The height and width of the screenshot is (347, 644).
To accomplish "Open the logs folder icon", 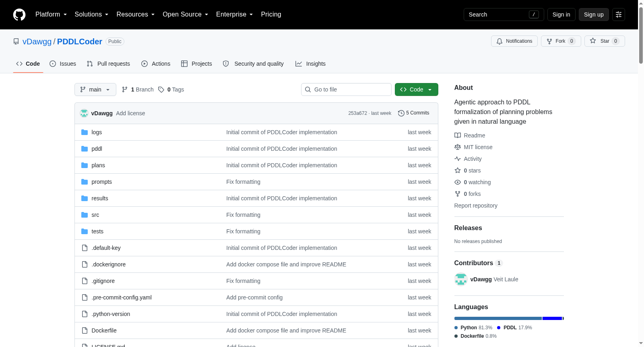I will (x=85, y=132).
